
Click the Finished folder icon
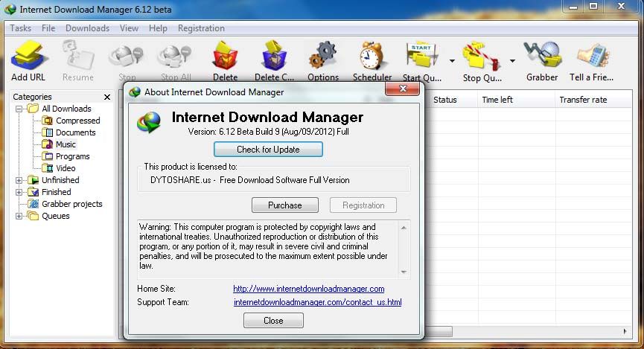coord(34,192)
